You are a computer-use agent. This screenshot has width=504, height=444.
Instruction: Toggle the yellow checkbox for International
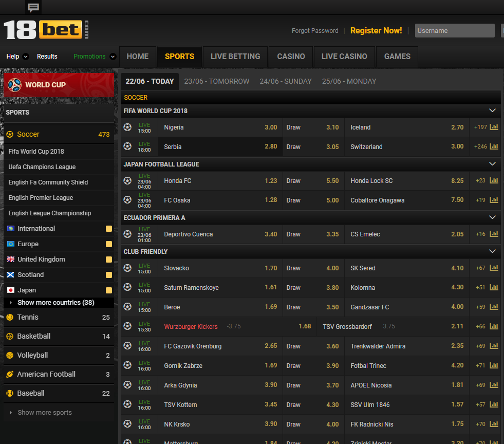click(x=109, y=229)
